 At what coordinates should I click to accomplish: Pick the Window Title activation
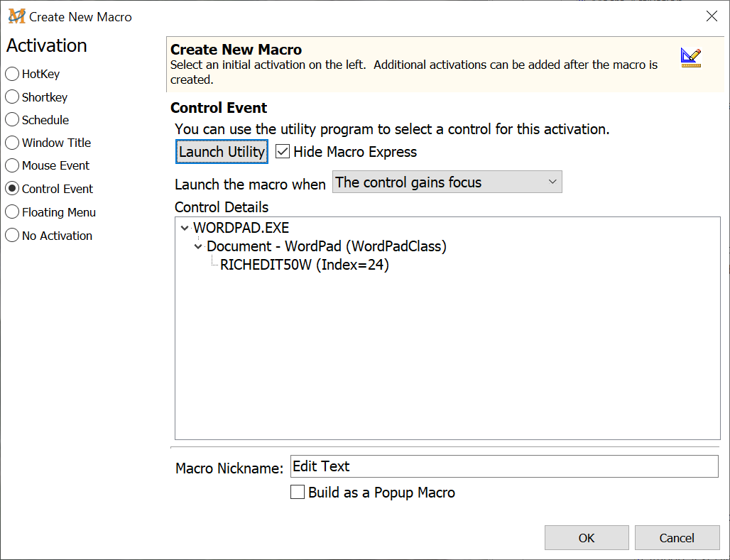(12, 143)
